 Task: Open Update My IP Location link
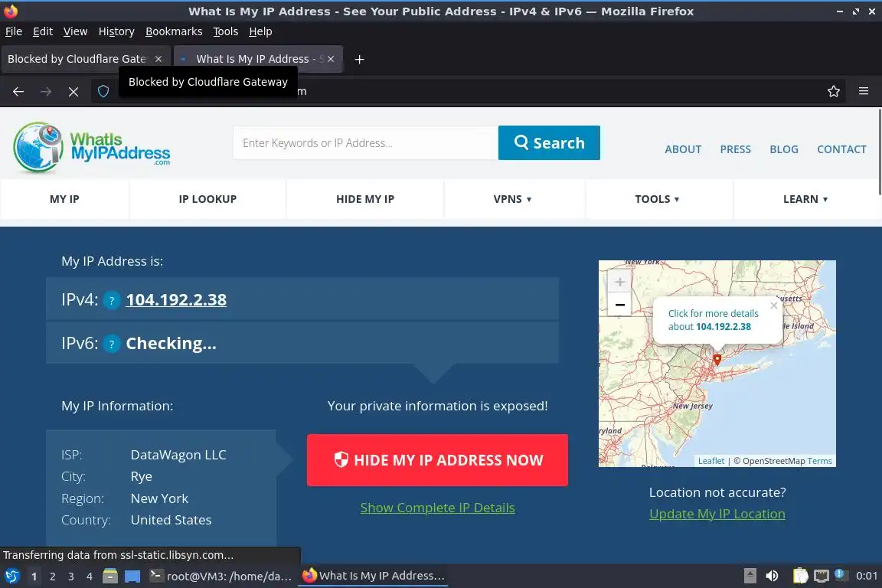[717, 514]
